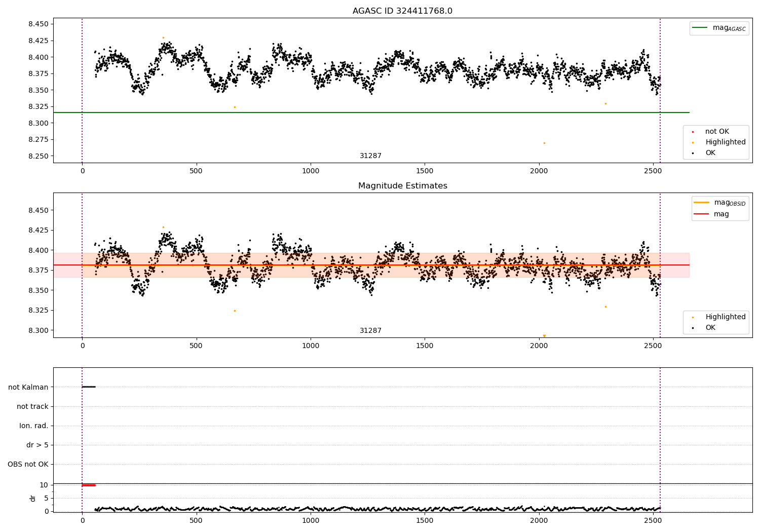This screenshot has height=532, width=760.
Task: Click the highlighted orange point near 8.270
Action: click(544, 143)
